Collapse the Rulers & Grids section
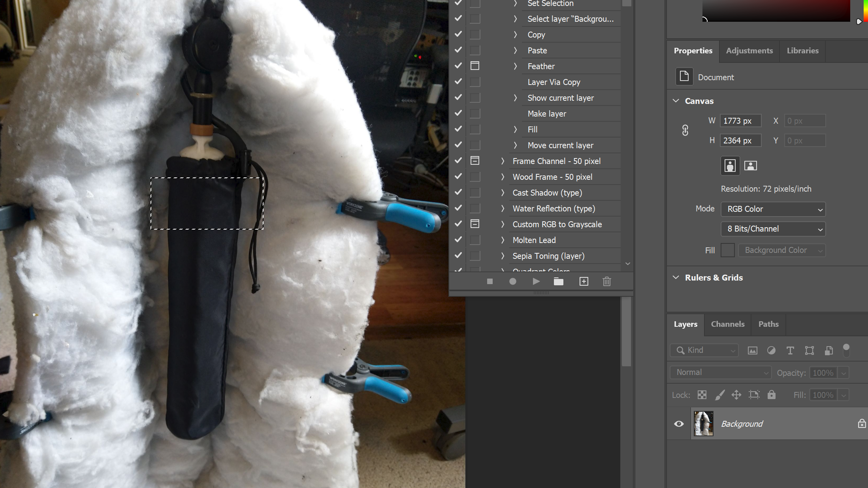 tap(675, 277)
